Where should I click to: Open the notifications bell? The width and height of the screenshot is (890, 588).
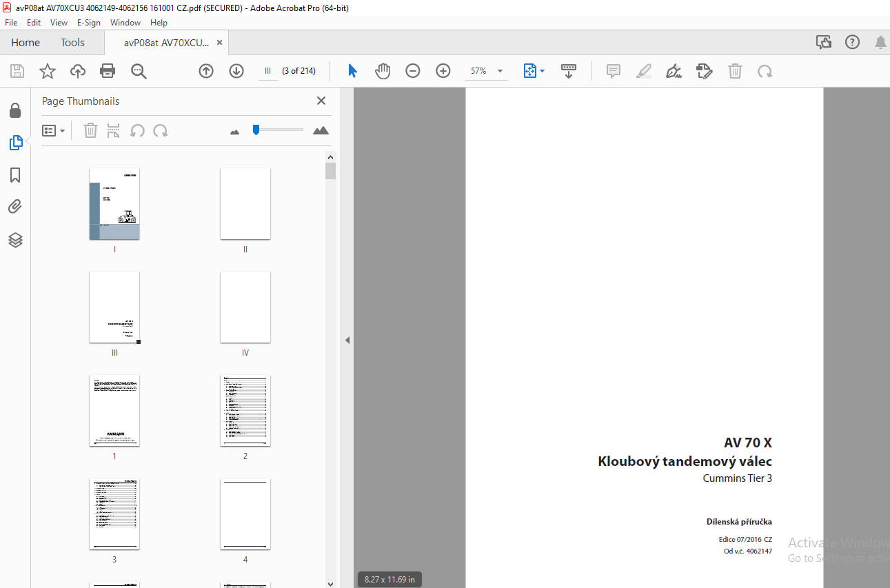tap(880, 43)
